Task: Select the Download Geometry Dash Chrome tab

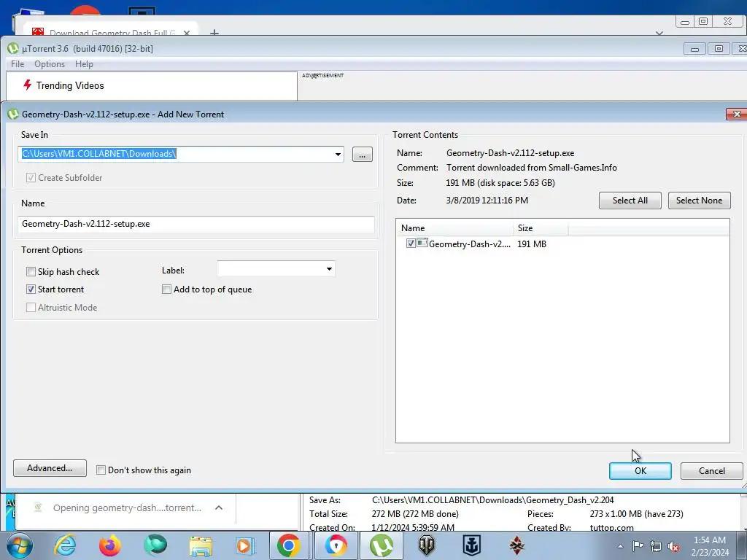Action: (112, 31)
